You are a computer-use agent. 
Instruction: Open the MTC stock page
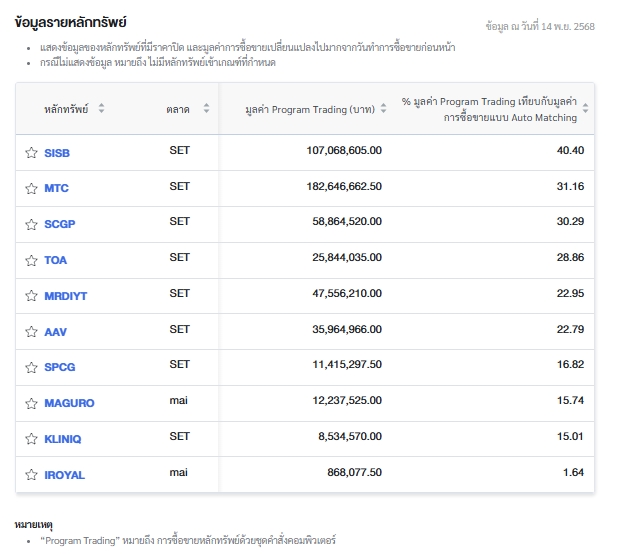[x=56, y=188]
